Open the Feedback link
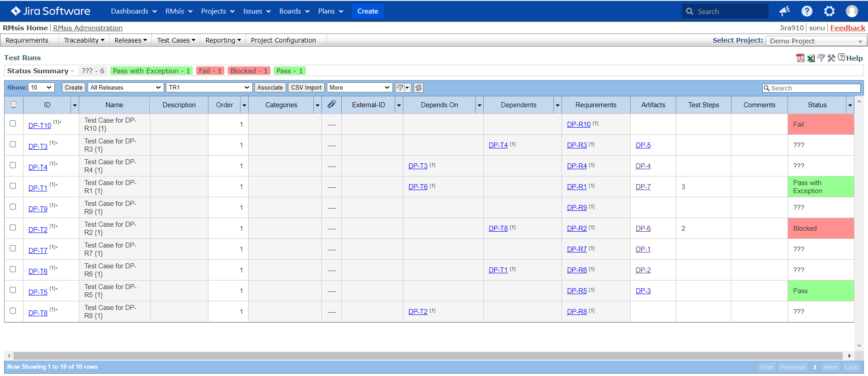This screenshot has height=376, width=868. pos(848,28)
